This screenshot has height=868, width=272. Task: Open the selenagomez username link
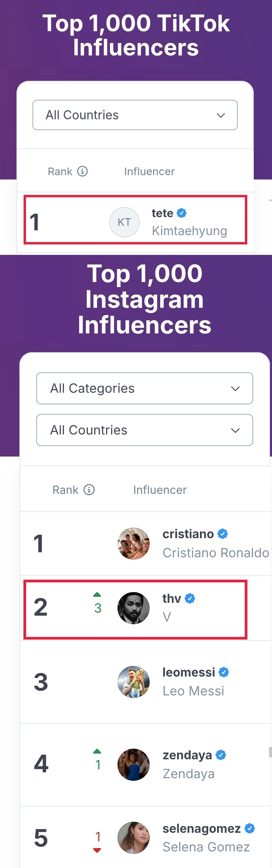tap(201, 828)
